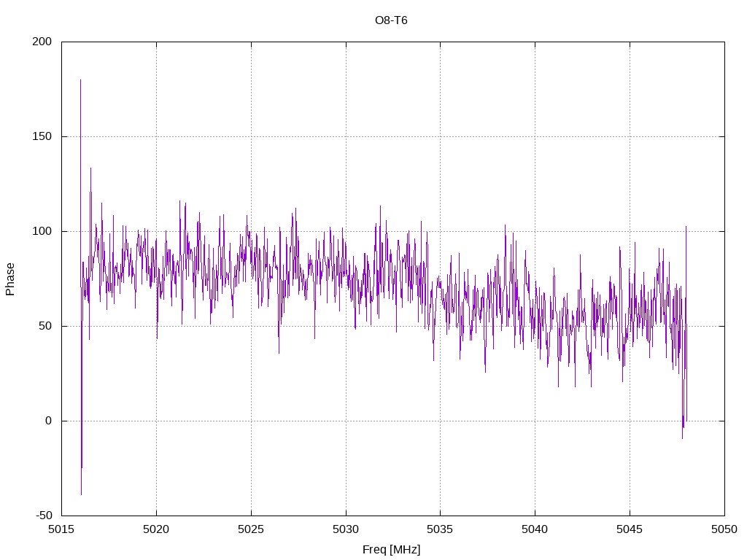Click the y-axis tick label 200
Image resolution: width=747 pixels, height=560 pixels.
click(x=42, y=42)
